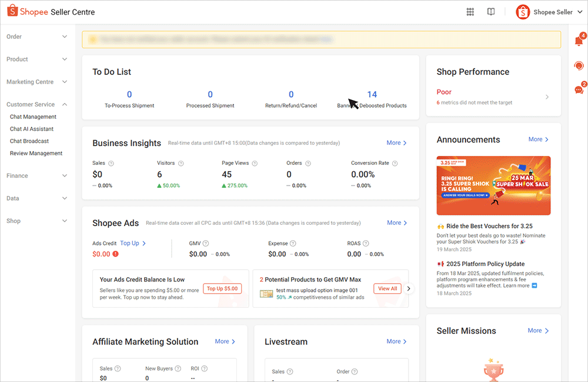Click the yellow notification banner at top
This screenshot has height=382, width=588.
tap(322, 39)
